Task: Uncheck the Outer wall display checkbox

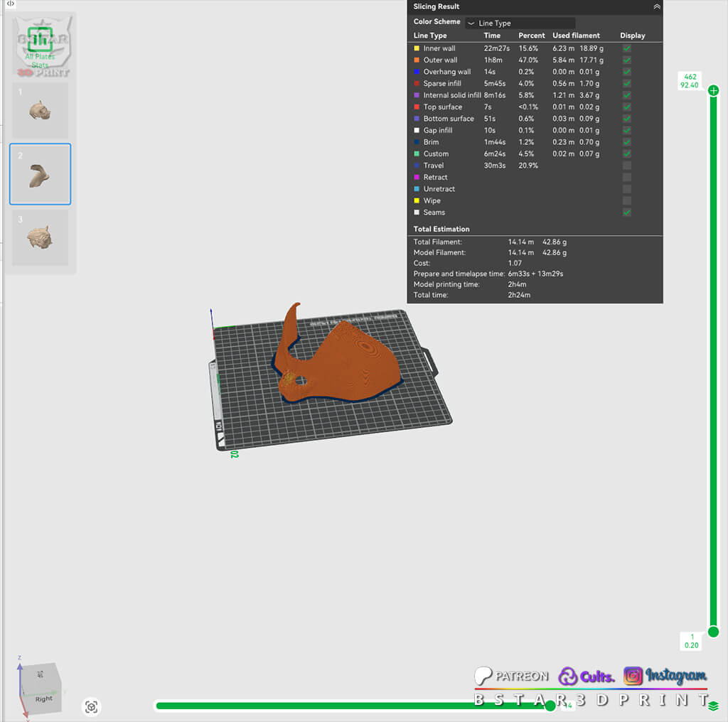Action: point(627,60)
